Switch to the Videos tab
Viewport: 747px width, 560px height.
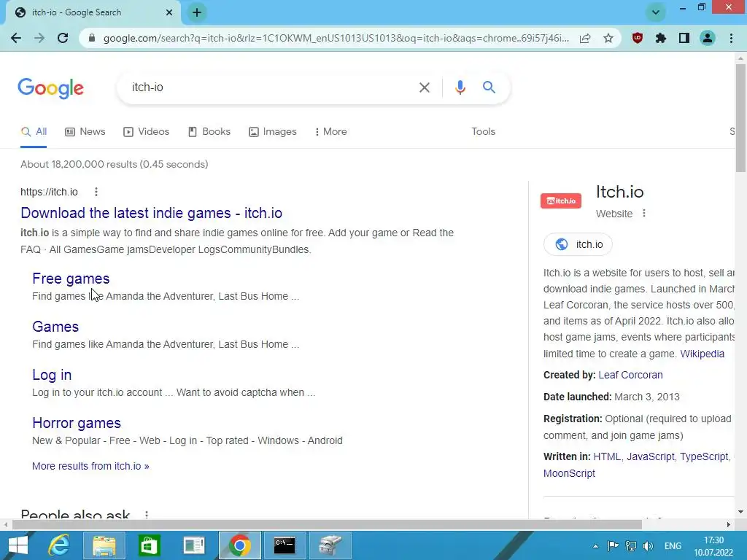pos(146,132)
